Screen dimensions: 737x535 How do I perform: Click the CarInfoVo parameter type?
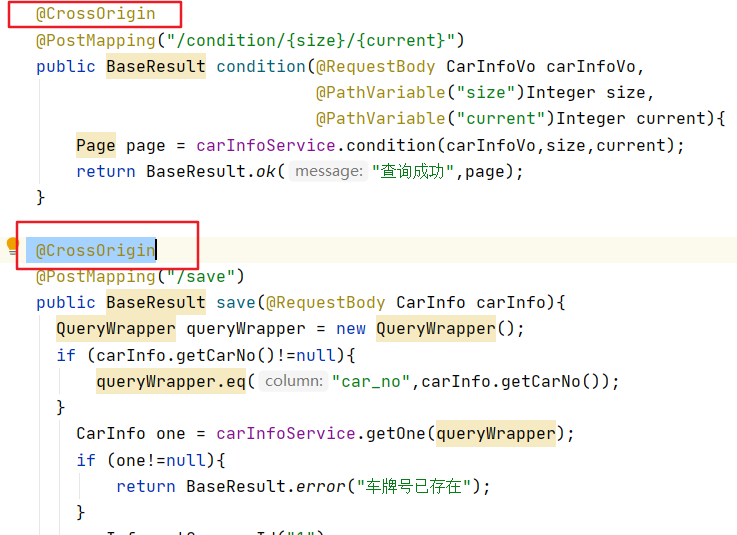[x=491, y=66]
